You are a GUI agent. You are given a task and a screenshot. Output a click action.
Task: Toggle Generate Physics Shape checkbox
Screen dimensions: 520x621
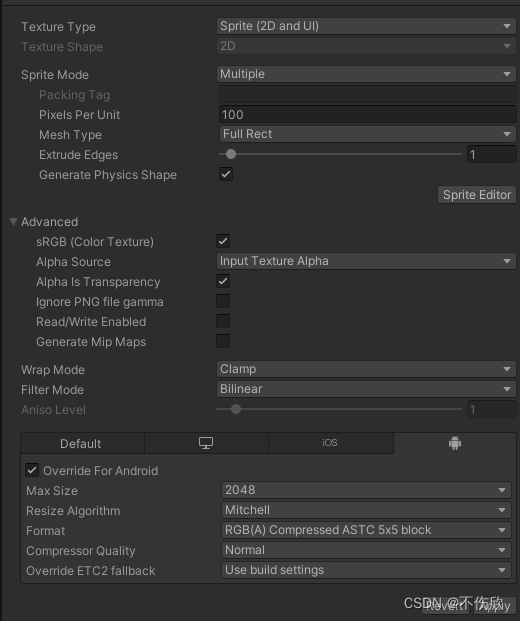pyautogui.click(x=226, y=174)
